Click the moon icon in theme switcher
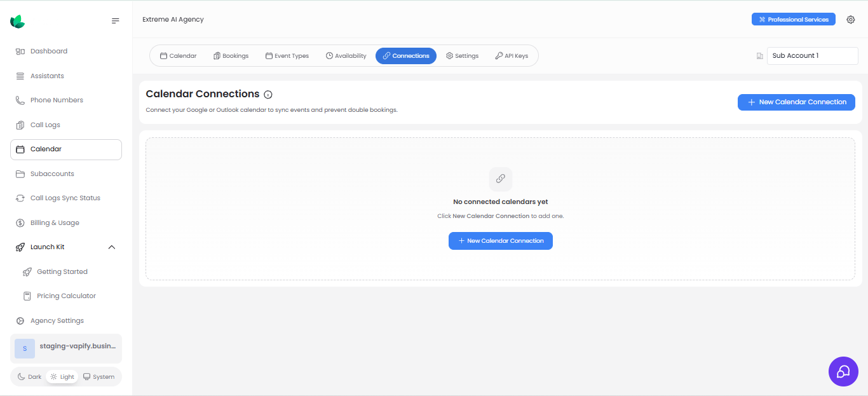 click(x=21, y=377)
